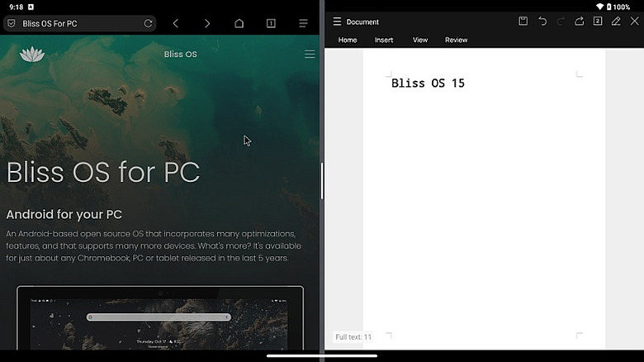Open the document windows switcher icon
The height and width of the screenshot is (362, 644).
coord(598,21)
